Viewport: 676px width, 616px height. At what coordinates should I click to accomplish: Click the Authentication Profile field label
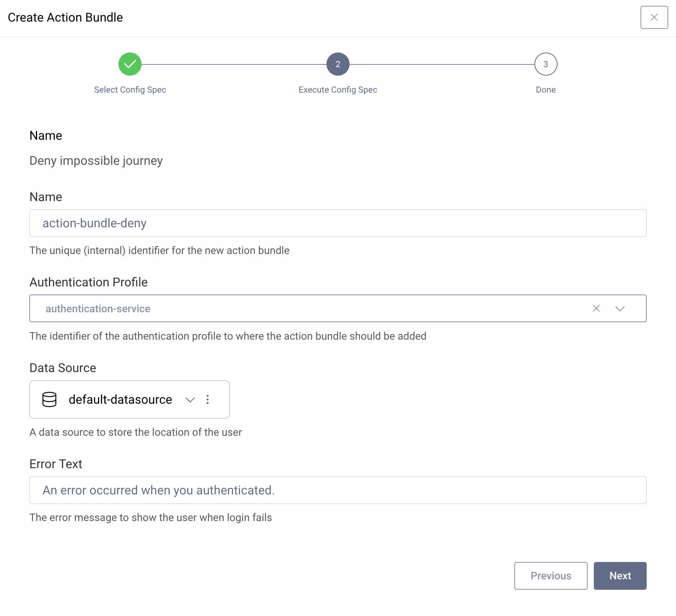pos(88,282)
